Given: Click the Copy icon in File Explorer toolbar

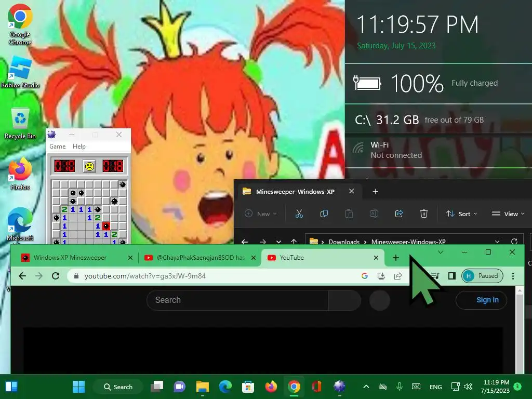Looking at the screenshot, I should pos(324,214).
